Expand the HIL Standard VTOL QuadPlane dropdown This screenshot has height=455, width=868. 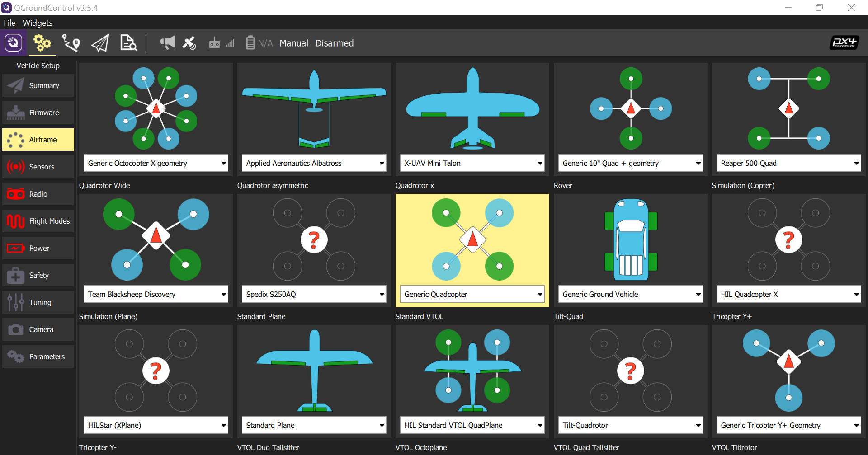(x=472, y=425)
